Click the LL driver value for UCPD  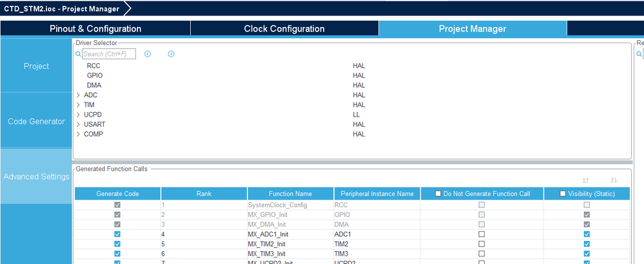[x=356, y=115]
